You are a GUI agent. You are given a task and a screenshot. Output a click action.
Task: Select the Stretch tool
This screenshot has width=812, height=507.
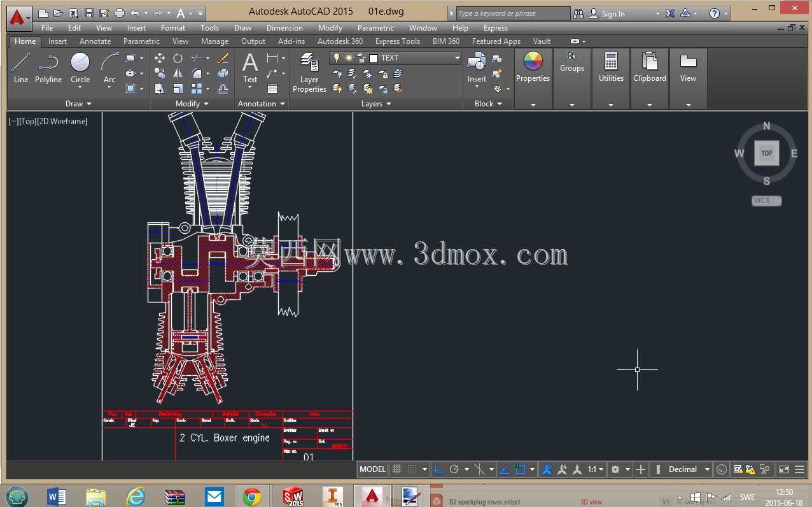click(159, 89)
